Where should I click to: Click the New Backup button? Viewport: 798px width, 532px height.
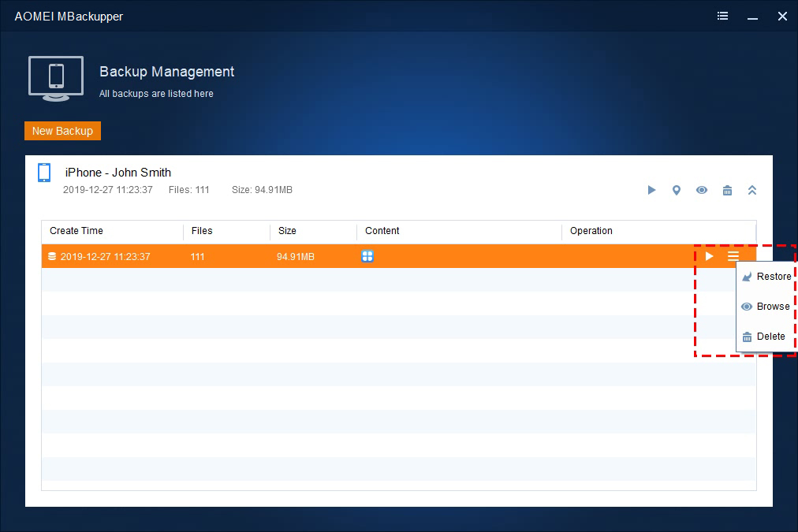tap(62, 131)
